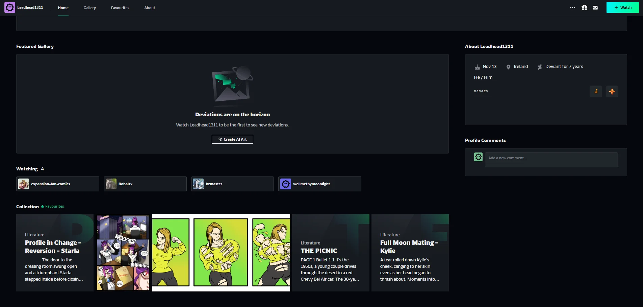
Task: Click the Add a new comment field
Action: click(551, 160)
